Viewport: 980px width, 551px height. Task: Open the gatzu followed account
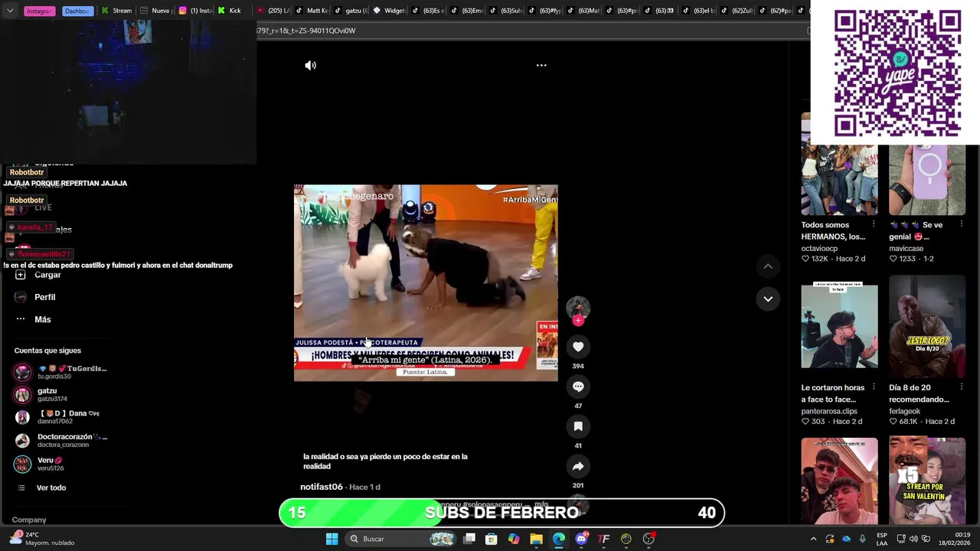[x=42, y=394]
